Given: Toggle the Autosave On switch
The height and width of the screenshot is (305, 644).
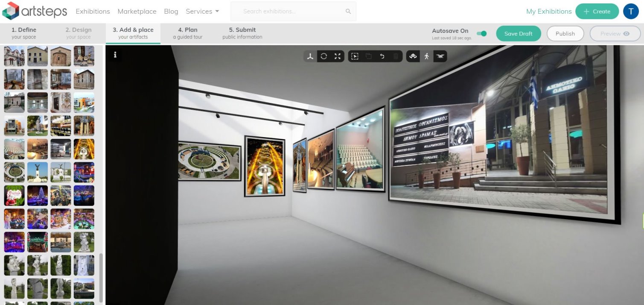Looking at the screenshot, I should pos(481,33).
